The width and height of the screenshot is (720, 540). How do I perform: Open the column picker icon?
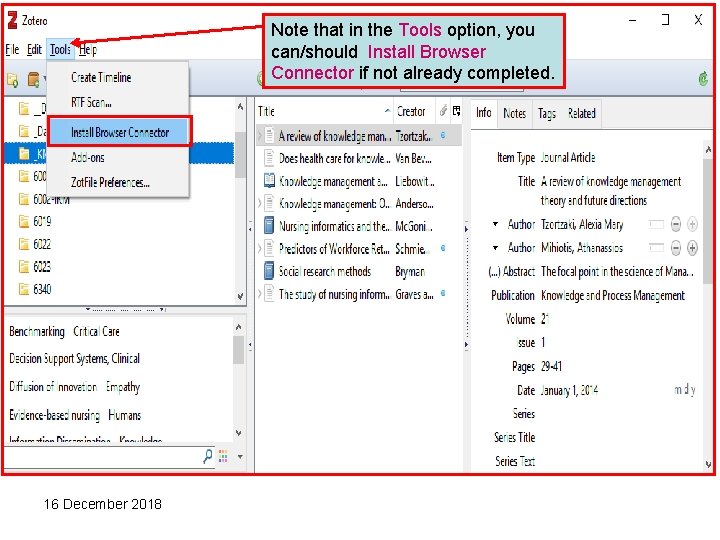(456, 111)
